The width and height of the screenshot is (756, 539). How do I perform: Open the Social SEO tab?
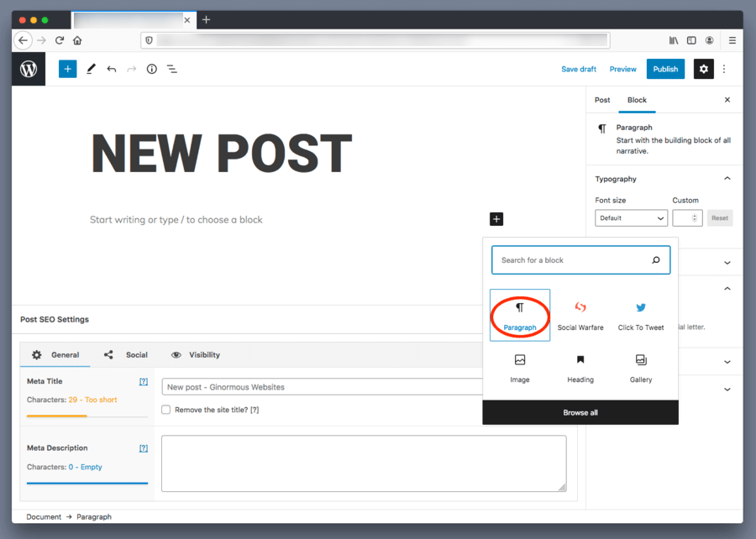click(x=126, y=355)
